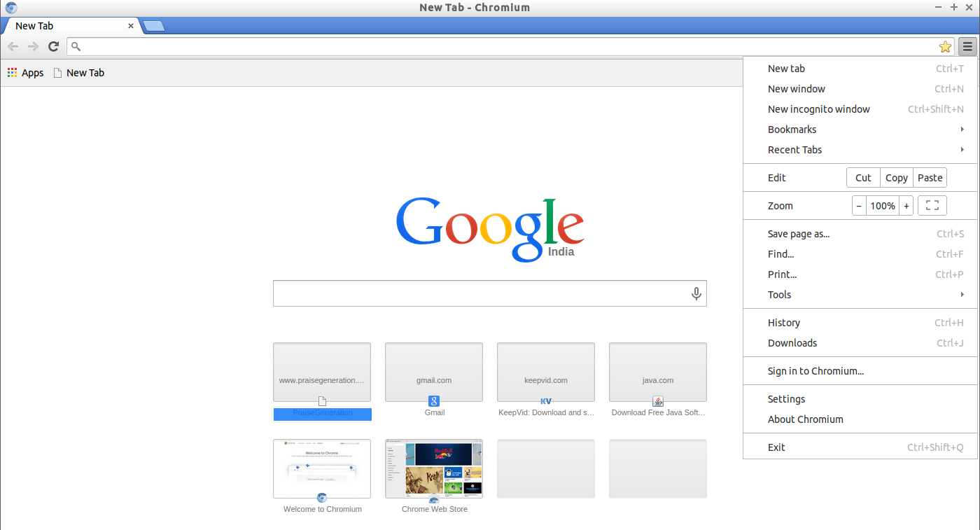Viewport: 980px width, 530px height.
Task: Start voice search with the microphone icon
Action: point(696,293)
